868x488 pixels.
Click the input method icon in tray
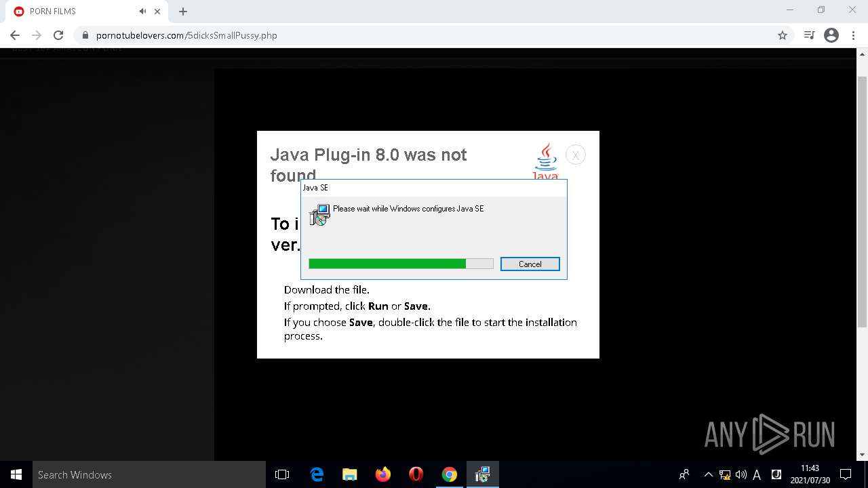(x=776, y=474)
